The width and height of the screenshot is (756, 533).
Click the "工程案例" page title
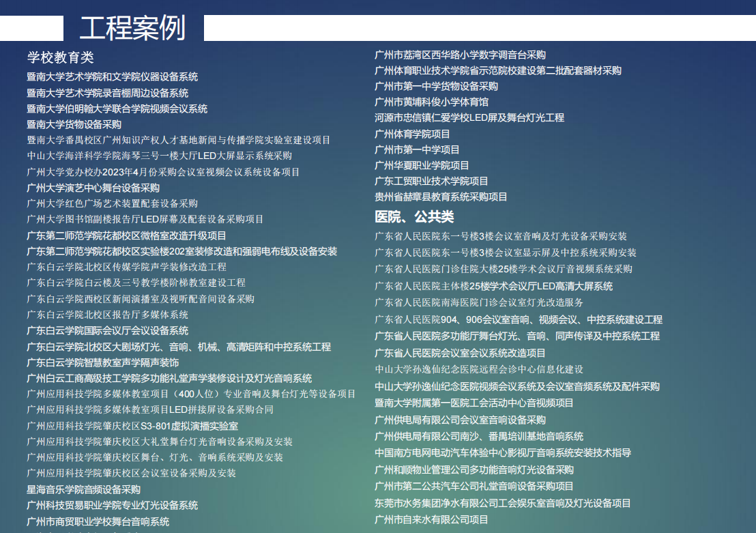click(x=132, y=27)
